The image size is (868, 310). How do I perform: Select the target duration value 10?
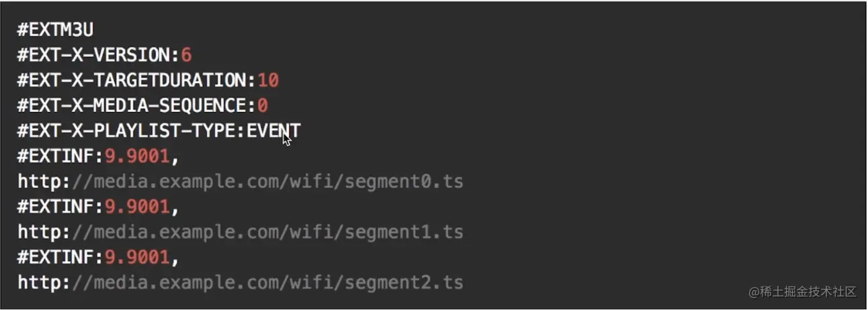click(x=268, y=80)
